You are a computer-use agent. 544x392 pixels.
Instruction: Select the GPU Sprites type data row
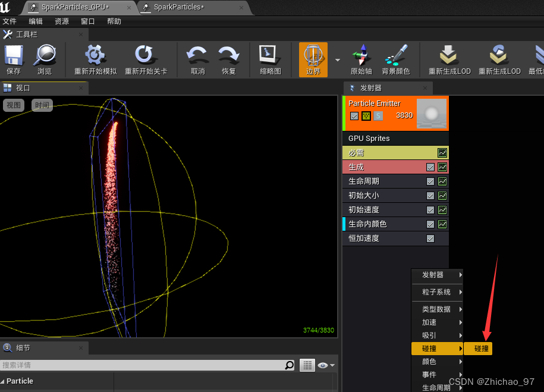coord(395,138)
